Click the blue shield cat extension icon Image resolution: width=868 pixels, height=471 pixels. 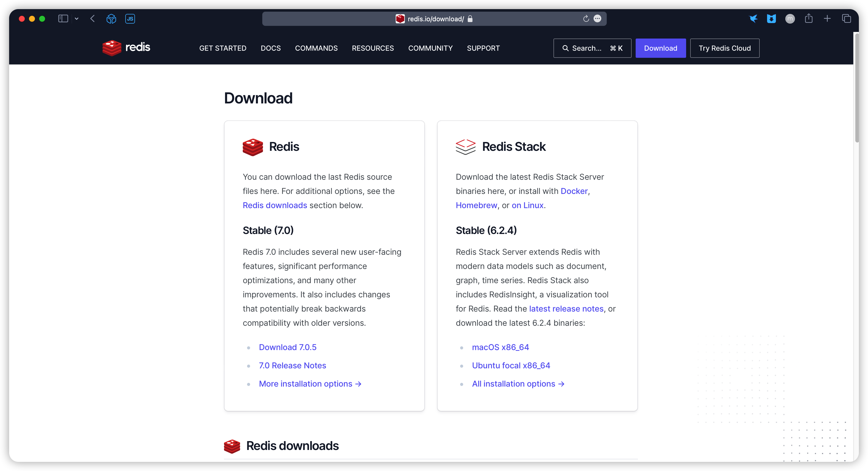(x=771, y=19)
